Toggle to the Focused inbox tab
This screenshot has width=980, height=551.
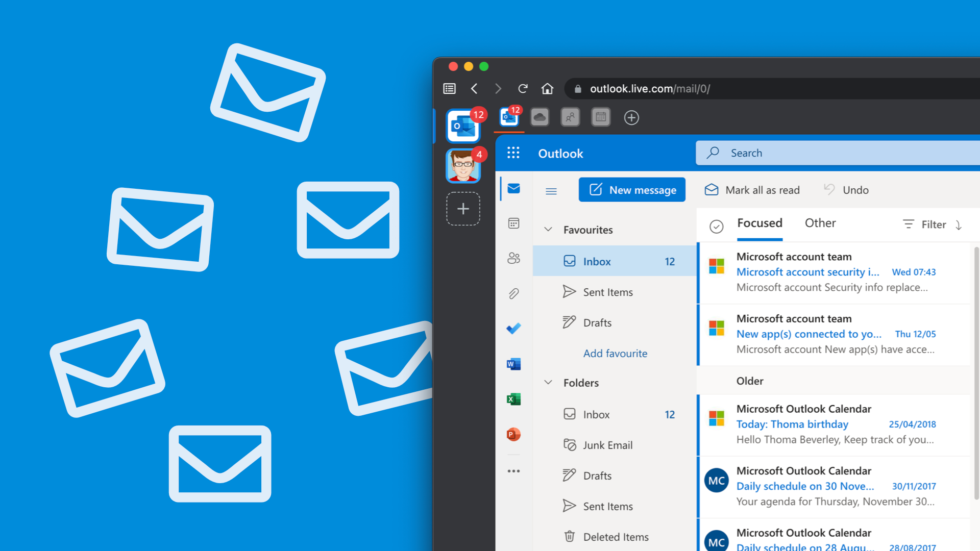tap(758, 223)
